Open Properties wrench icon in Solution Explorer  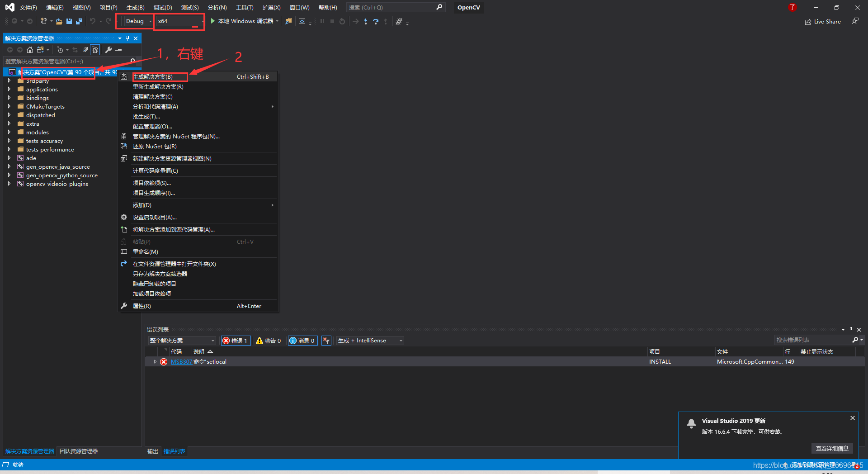(x=108, y=50)
